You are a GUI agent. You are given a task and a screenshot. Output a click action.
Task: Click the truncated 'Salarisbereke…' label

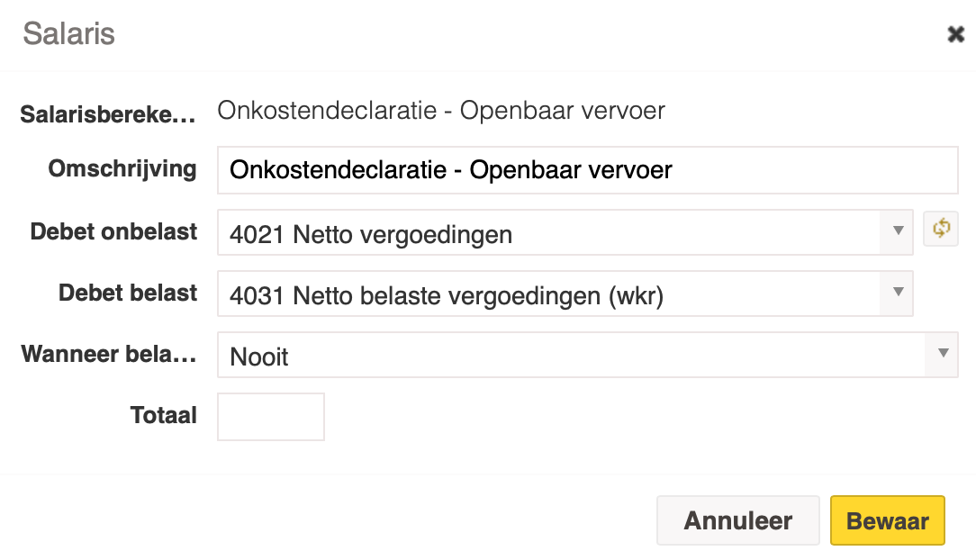pos(108,113)
